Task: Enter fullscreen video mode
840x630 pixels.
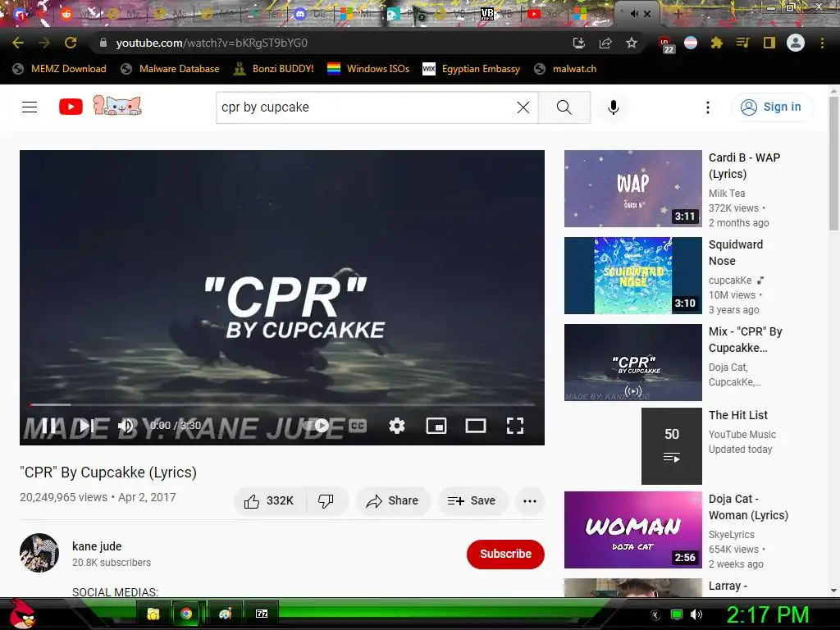Action: [515, 426]
